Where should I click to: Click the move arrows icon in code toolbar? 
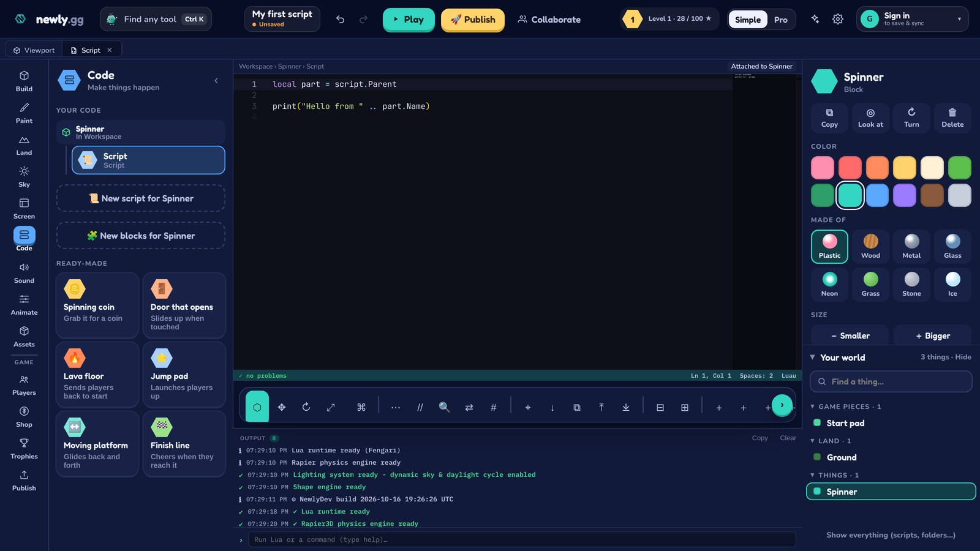(x=282, y=407)
